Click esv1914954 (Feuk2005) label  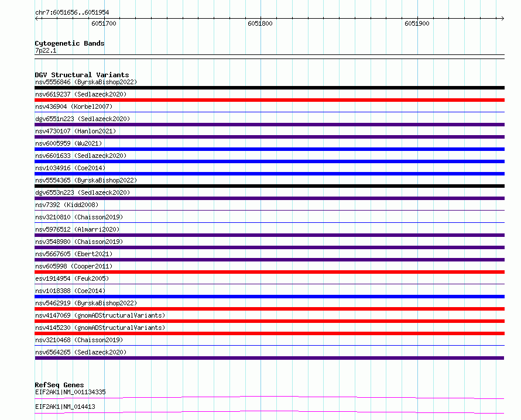click(72, 278)
